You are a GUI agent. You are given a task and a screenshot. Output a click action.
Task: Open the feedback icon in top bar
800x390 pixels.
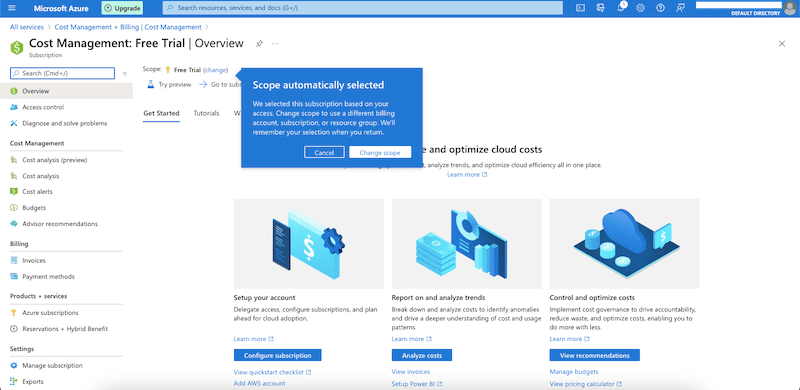[x=680, y=8]
